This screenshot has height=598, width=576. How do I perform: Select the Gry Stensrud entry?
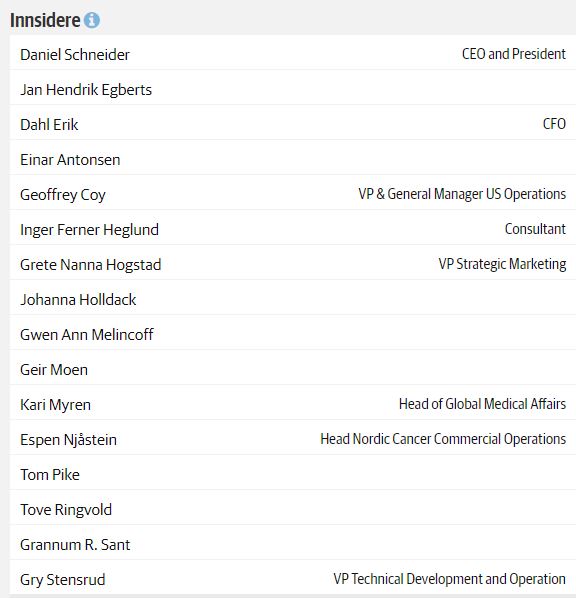[x=293, y=578]
